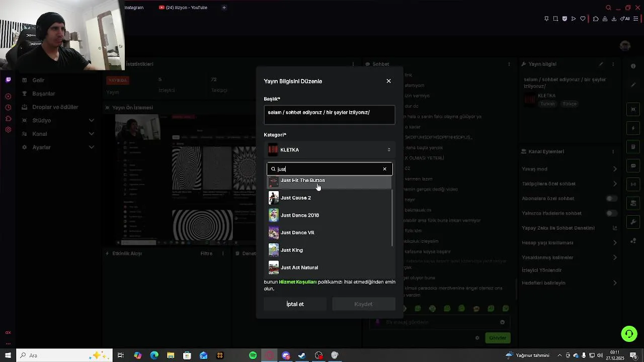Open Başarılar in the sidebar
Viewport: 644px width, 362px height.
[43, 94]
